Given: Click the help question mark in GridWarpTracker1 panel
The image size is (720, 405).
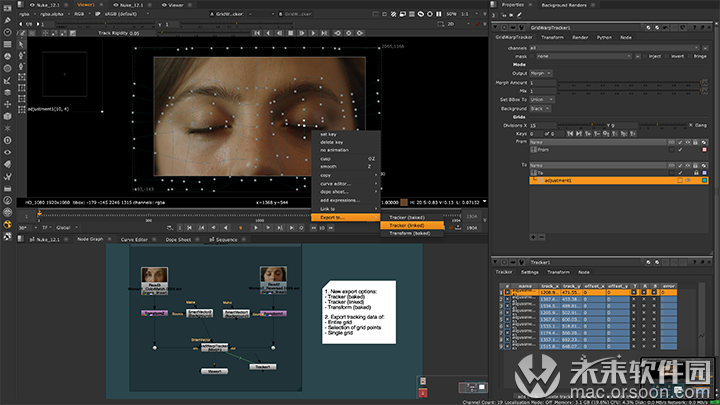Looking at the screenshot, I should click(694, 28).
